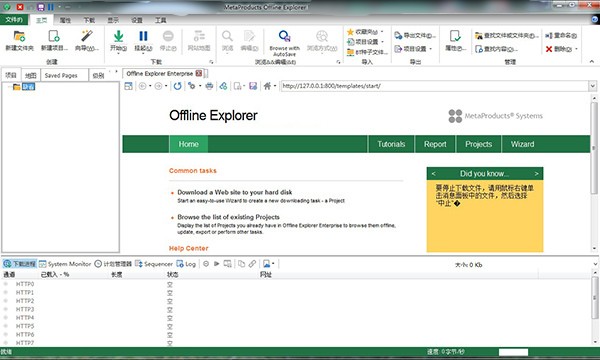Click the progress bar in status bar

coord(513,352)
